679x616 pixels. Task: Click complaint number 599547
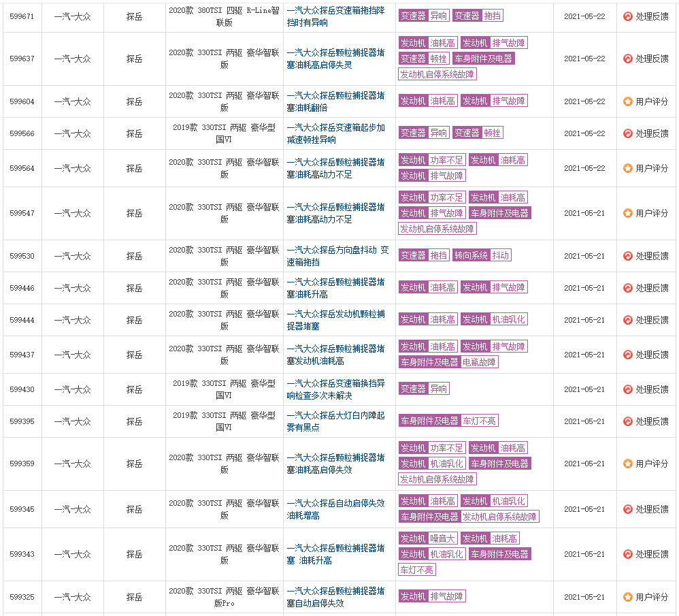point(22,213)
